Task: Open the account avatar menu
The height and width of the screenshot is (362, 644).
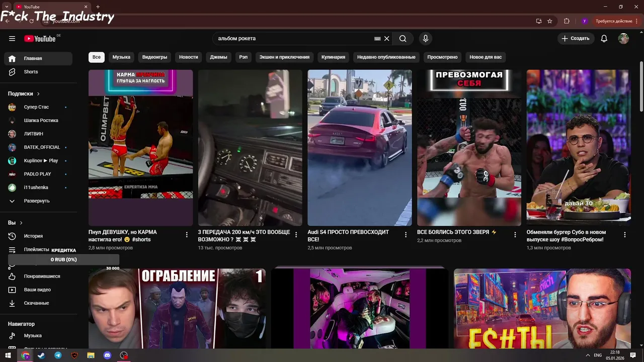Action: point(624,38)
